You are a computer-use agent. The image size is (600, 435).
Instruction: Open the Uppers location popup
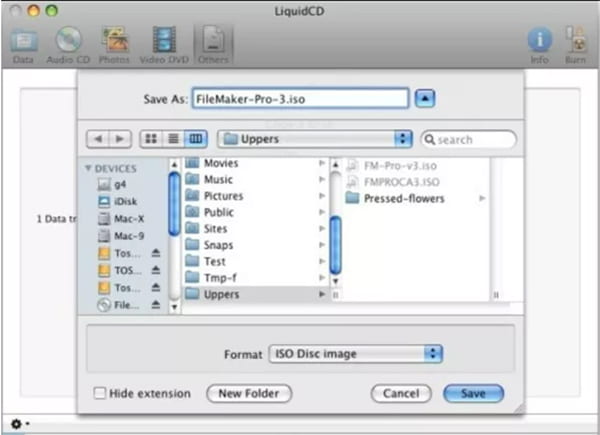click(315, 139)
